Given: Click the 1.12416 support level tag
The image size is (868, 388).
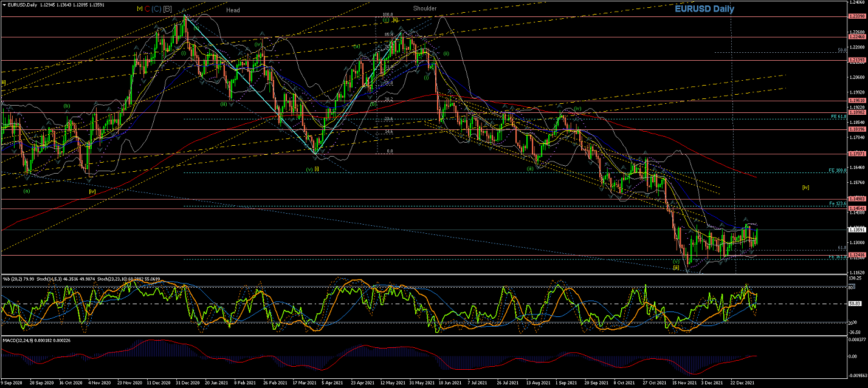Looking at the screenshot, I should click(856, 255).
